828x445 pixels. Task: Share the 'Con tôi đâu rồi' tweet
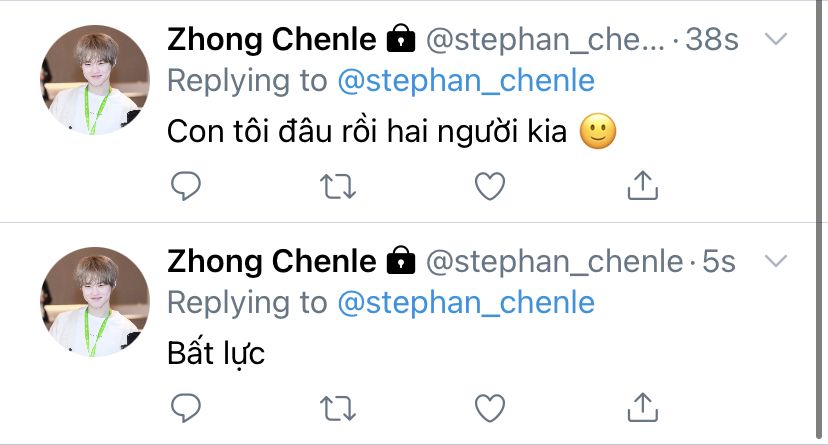coord(640,186)
